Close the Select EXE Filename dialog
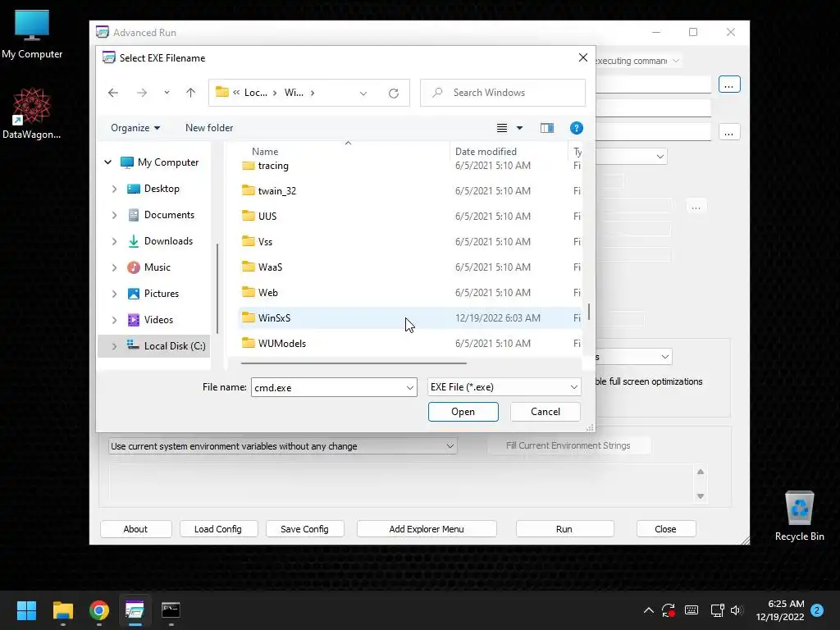The image size is (840, 630). (x=583, y=57)
